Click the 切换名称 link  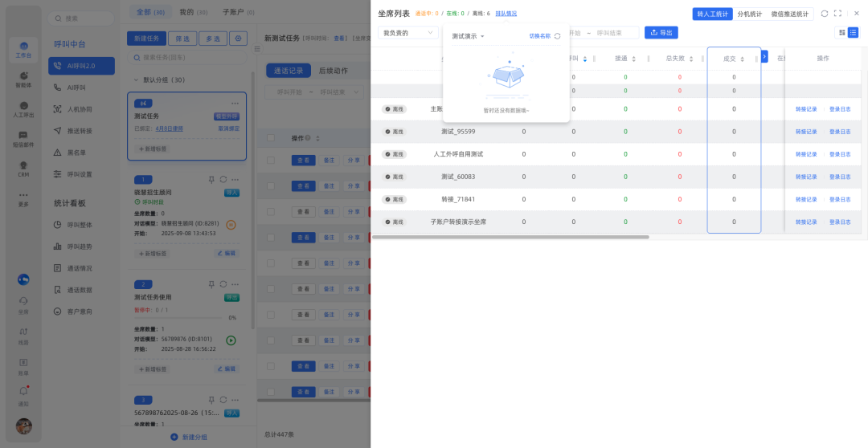(x=539, y=36)
